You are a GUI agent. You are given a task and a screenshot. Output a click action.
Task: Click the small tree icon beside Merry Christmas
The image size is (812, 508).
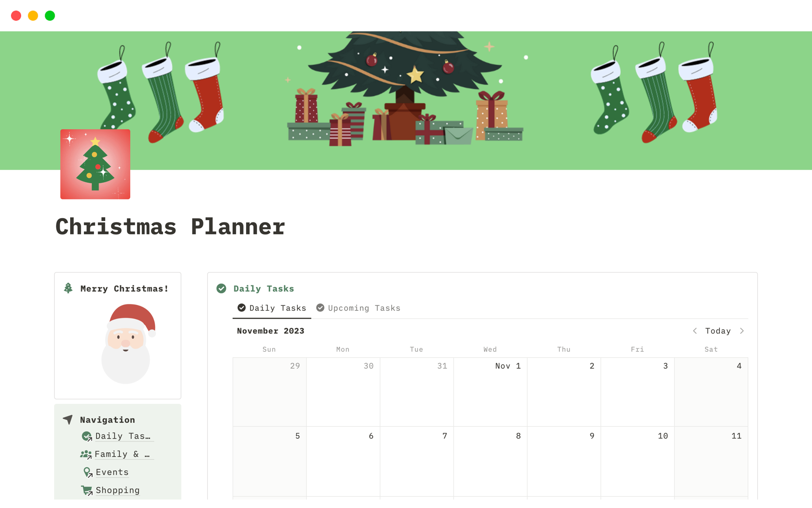[68, 288]
